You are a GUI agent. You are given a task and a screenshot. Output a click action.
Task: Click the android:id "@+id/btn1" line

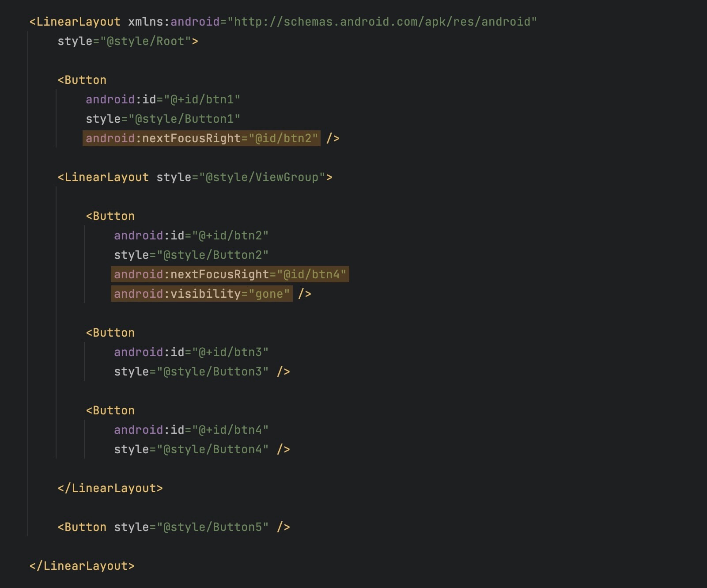pyautogui.click(x=163, y=99)
